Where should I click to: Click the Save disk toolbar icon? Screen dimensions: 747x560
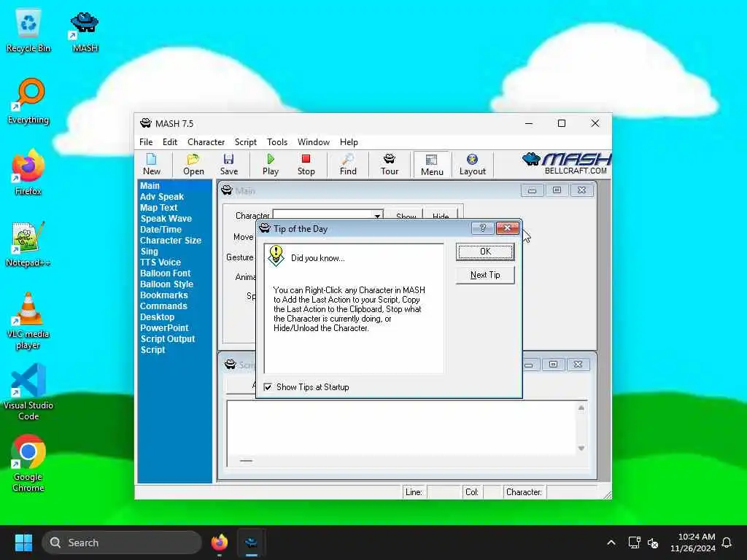pyautogui.click(x=228, y=165)
